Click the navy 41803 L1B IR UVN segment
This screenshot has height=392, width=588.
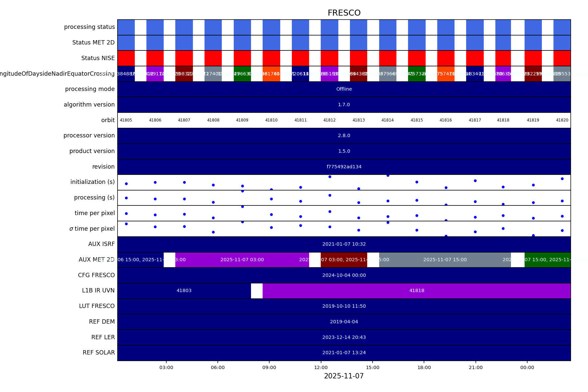click(x=184, y=291)
